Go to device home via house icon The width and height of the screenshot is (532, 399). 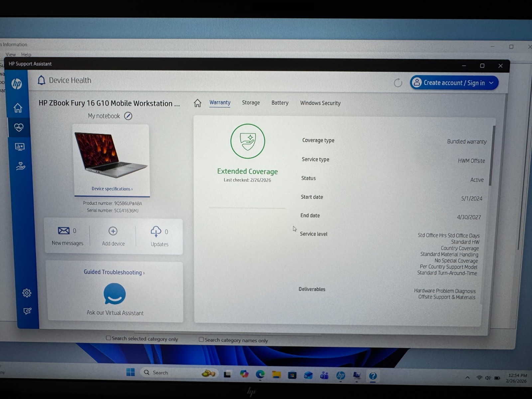pyautogui.click(x=198, y=103)
